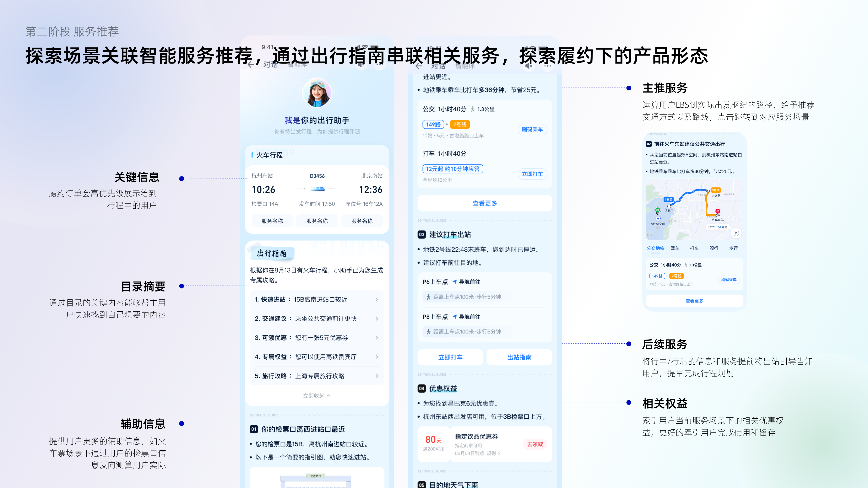Image resolution: width=868 pixels, height=488 pixels.
Task: Click 查看更多 in center phone
Action: tap(485, 203)
